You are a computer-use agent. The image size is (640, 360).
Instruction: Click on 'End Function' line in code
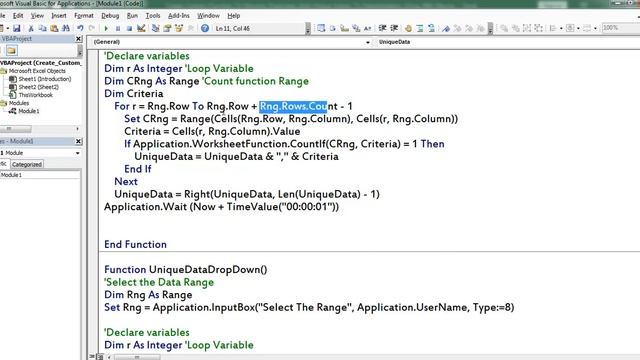[135, 244]
